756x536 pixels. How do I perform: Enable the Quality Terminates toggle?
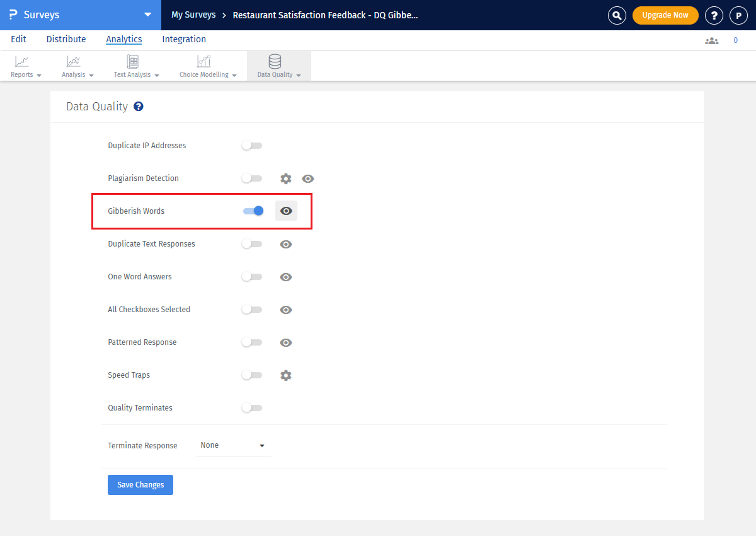click(x=251, y=408)
